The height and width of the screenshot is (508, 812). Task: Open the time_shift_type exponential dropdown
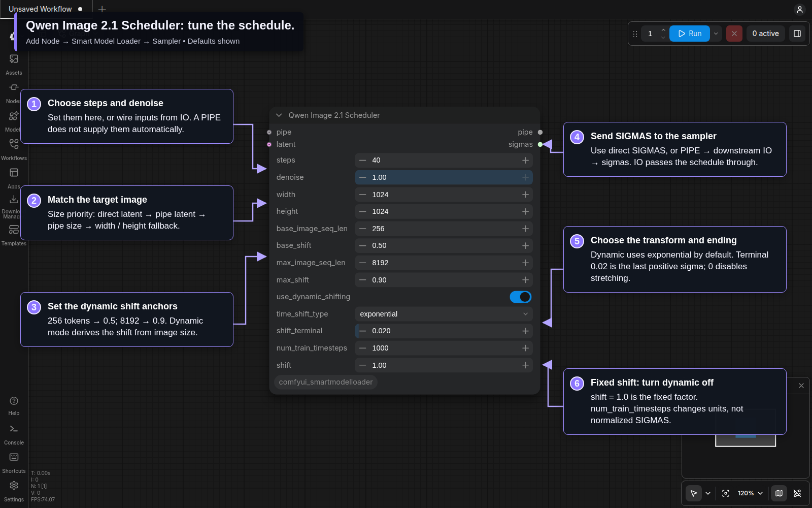point(444,314)
